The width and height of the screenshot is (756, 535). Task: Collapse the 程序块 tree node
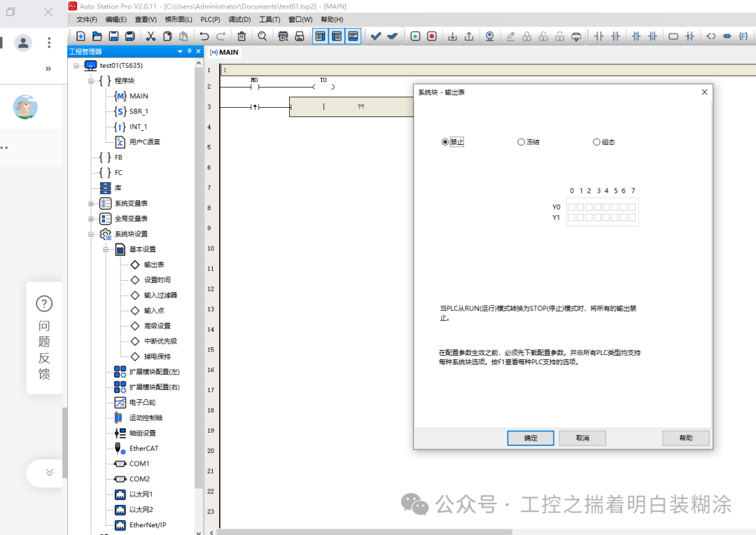90,81
